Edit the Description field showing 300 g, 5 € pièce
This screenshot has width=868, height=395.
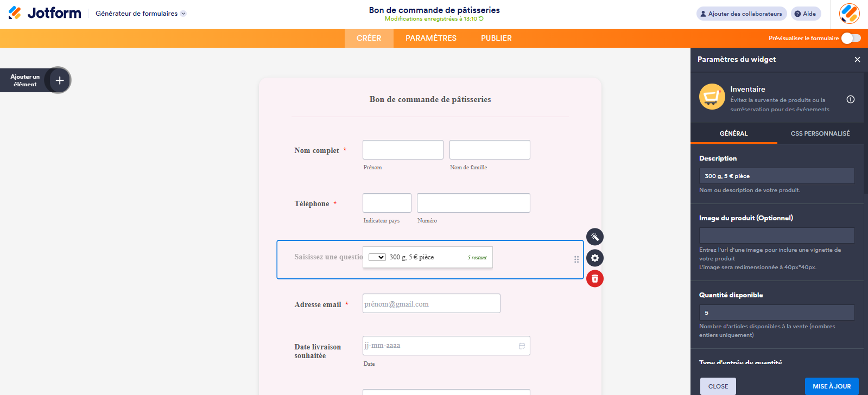[776, 175]
